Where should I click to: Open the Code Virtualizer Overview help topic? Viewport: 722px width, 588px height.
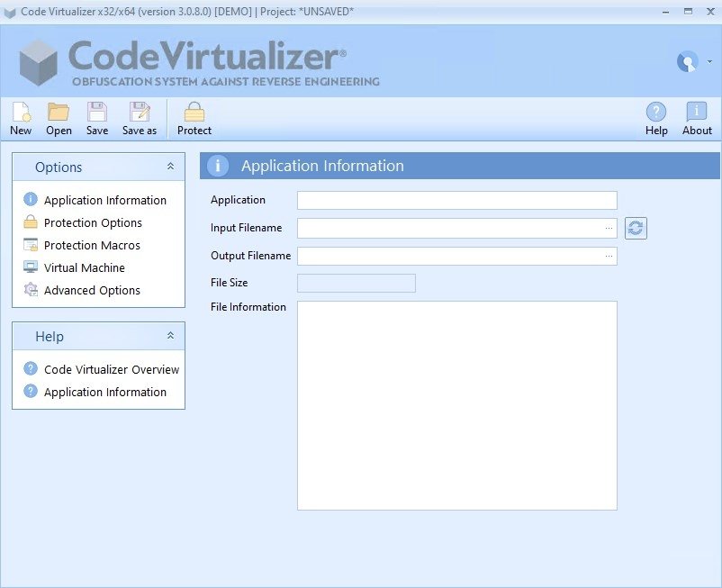click(102, 369)
